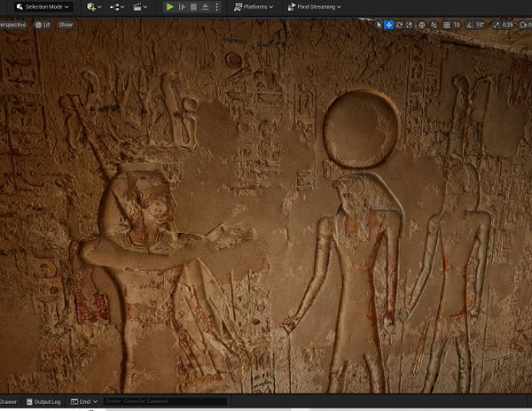Activate the Translate (move) gizmo tool
Image resolution: width=532 pixels, height=411 pixels.
[389, 25]
